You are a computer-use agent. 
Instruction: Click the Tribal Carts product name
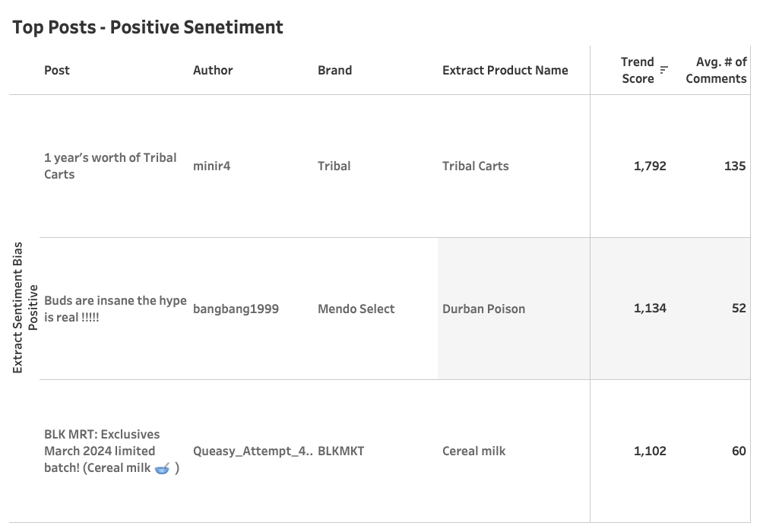[x=476, y=166]
